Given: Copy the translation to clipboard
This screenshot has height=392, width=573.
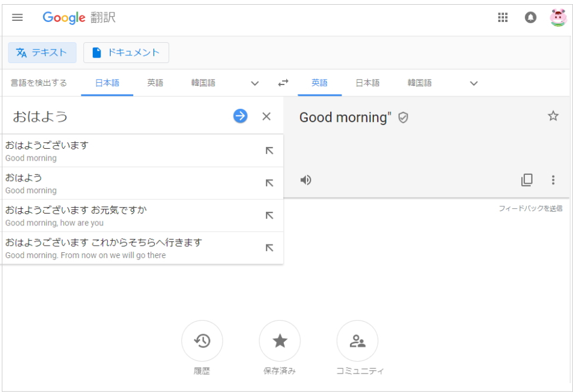Looking at the screenshot, I should pos(527,180).
